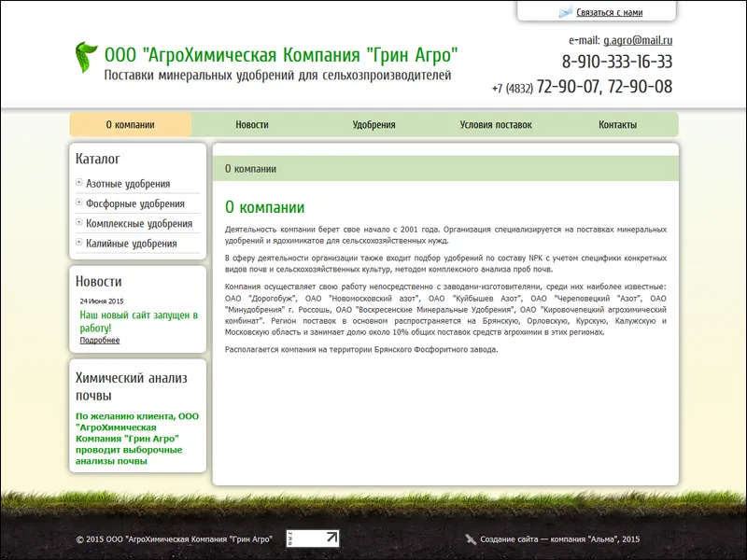Click the envelope icon near Связаться с нами
The width and height of the screenshot is (747, 560).
click(x=565, y=12)
